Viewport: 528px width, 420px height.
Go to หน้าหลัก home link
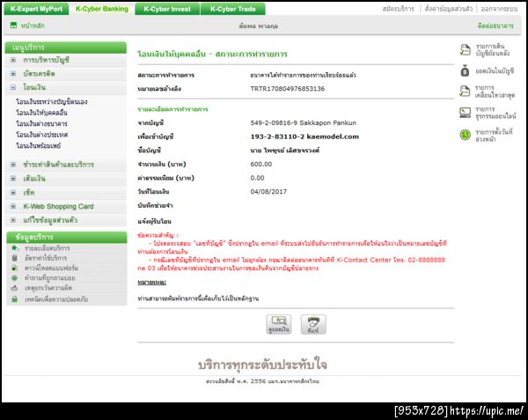coord(33,26)
